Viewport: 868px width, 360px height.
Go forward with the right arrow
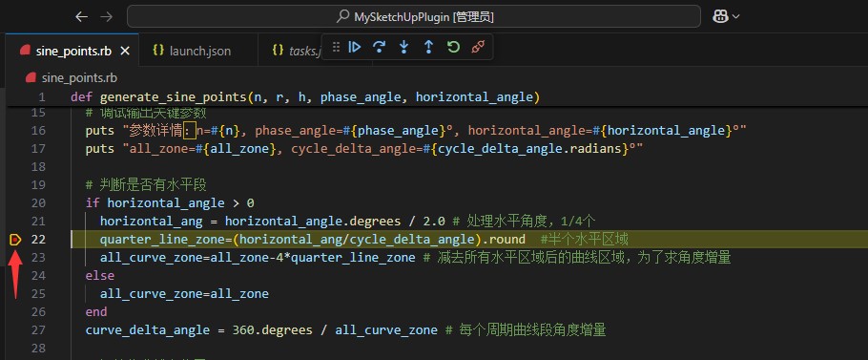pos(106,16)
